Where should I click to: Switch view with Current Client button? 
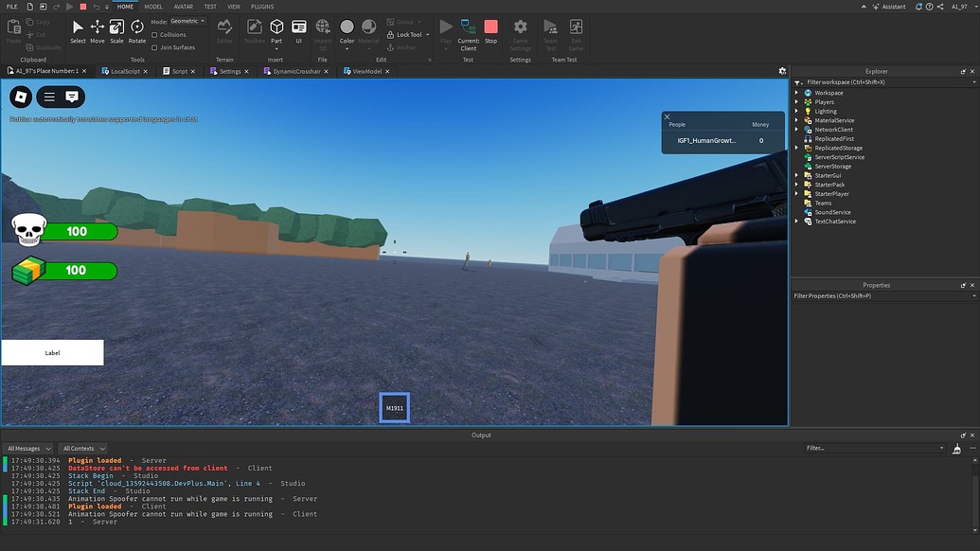pos(468,34)
